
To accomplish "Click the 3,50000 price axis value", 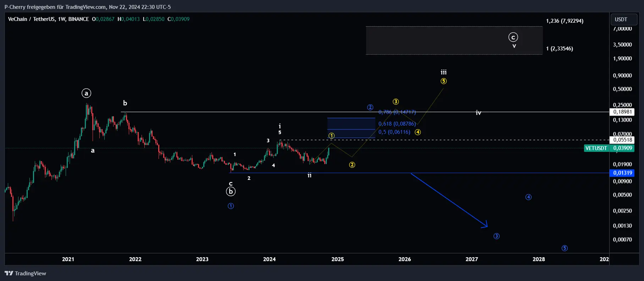I will (x=622, y=45).
